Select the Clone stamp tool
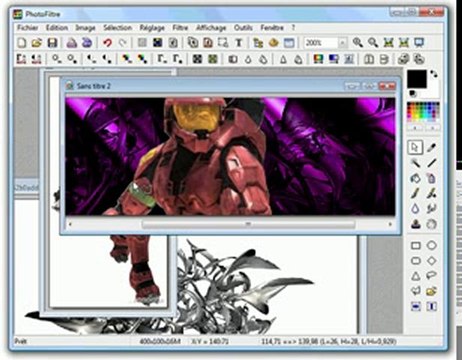Viewport: 462px width, 360px height. tap(415, 224)
